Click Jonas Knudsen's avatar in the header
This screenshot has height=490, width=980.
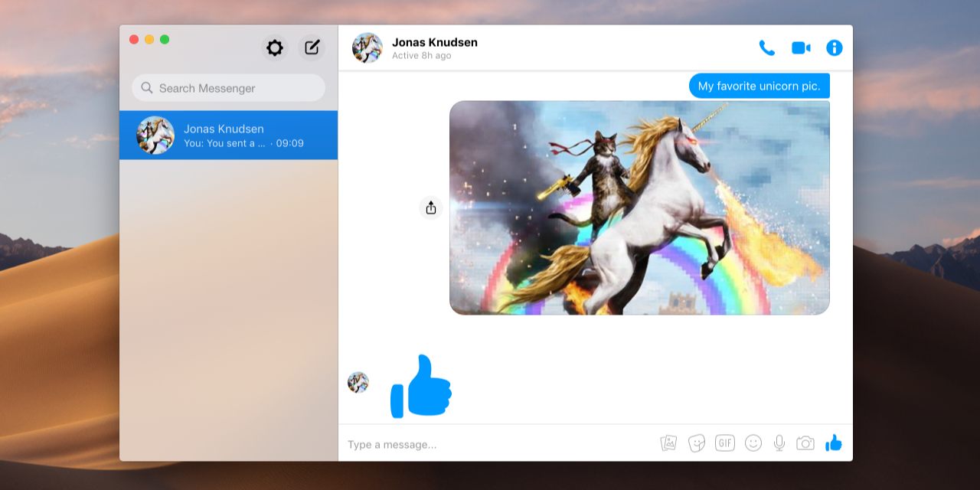pyautogui.click(x=367, y=47)
